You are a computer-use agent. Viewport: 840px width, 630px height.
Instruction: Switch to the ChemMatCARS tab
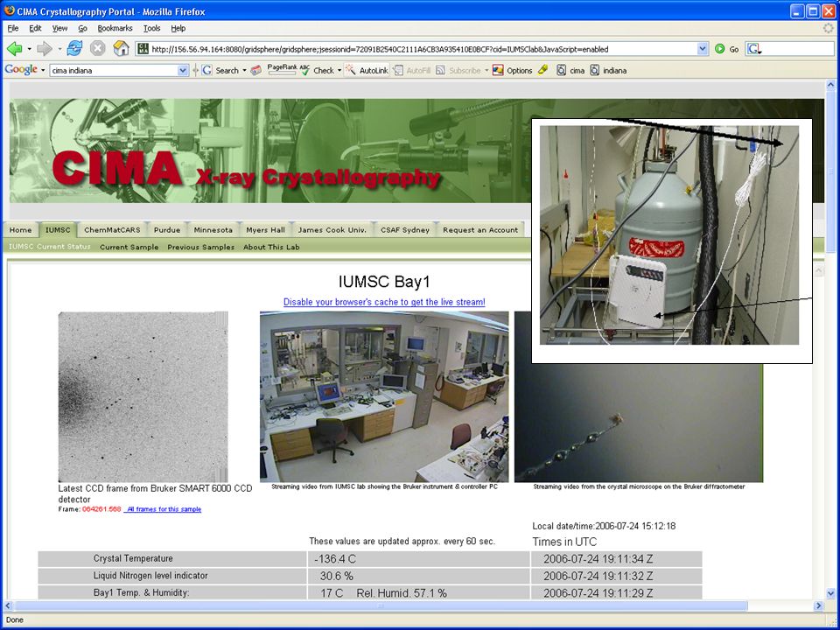point(112,230)
